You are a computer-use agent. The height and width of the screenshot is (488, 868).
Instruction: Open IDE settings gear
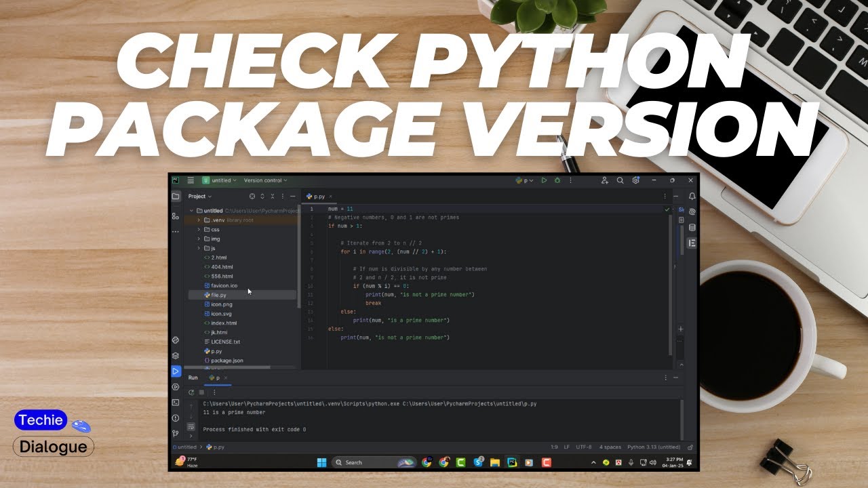[636, 181]
